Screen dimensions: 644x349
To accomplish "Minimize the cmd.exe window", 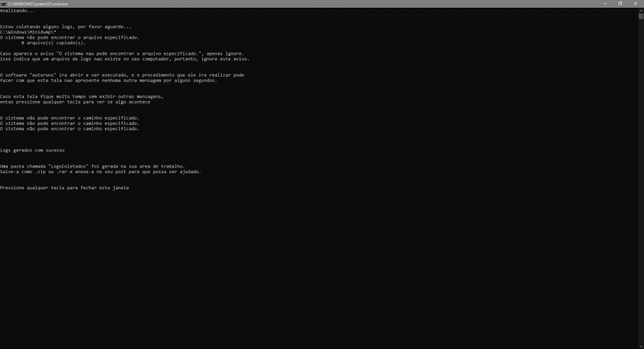I will [x=605, y=4].
